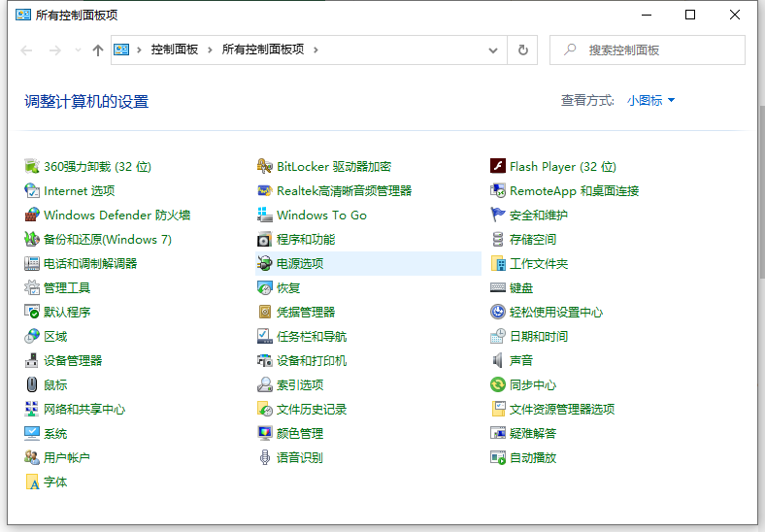Click the 语音识别 microphone icon
The height and width of the screenshot is (532, 765).
264,458
